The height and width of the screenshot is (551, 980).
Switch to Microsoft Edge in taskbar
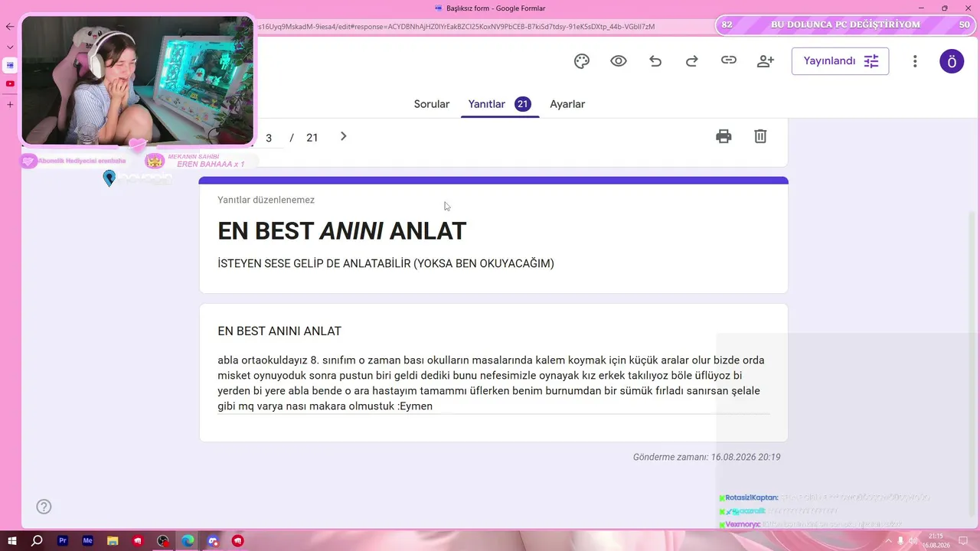(188, 541)
